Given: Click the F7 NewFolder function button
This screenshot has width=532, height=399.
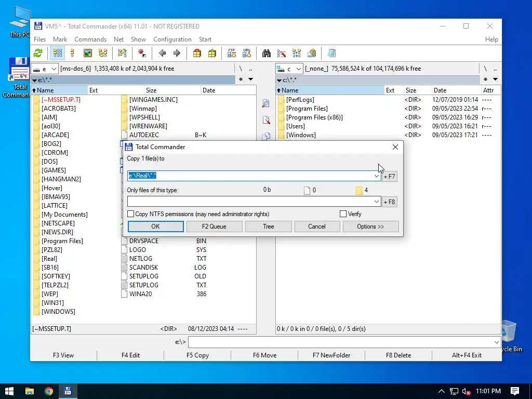Looking at the screenshot, I should 331,355.
